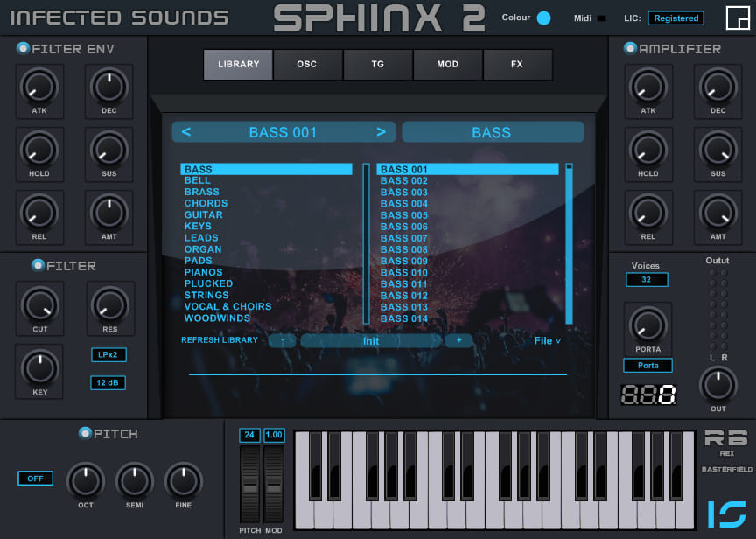Click the Filter RES knob
The height and width of the screenshot is (539, 756).
[110, 305]
